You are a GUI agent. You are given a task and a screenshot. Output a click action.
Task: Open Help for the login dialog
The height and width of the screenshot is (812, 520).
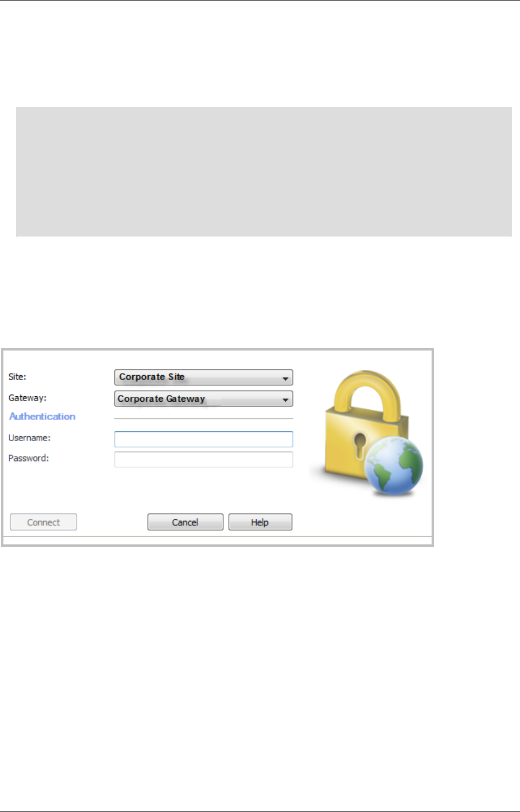260,522
